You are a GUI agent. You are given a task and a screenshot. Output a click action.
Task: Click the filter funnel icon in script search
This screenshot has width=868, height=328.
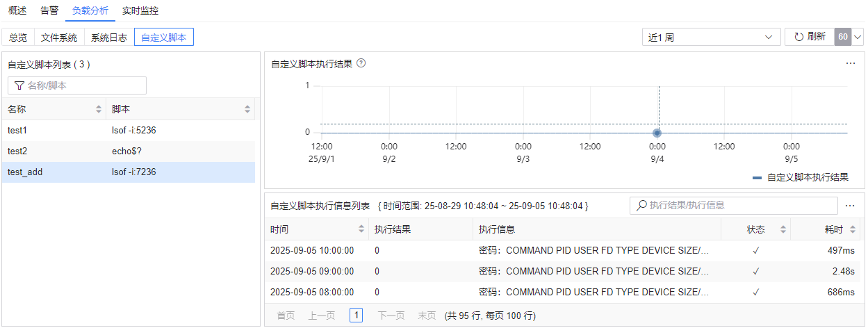click(x=19, y=85)
